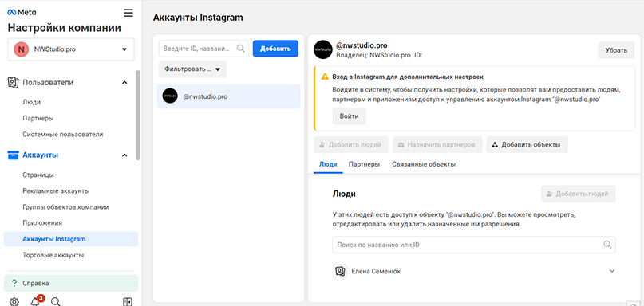Image resolution: width=644 pixels, height=306 pixels.
Task: Click the Войти button
Action: (349, 116)
